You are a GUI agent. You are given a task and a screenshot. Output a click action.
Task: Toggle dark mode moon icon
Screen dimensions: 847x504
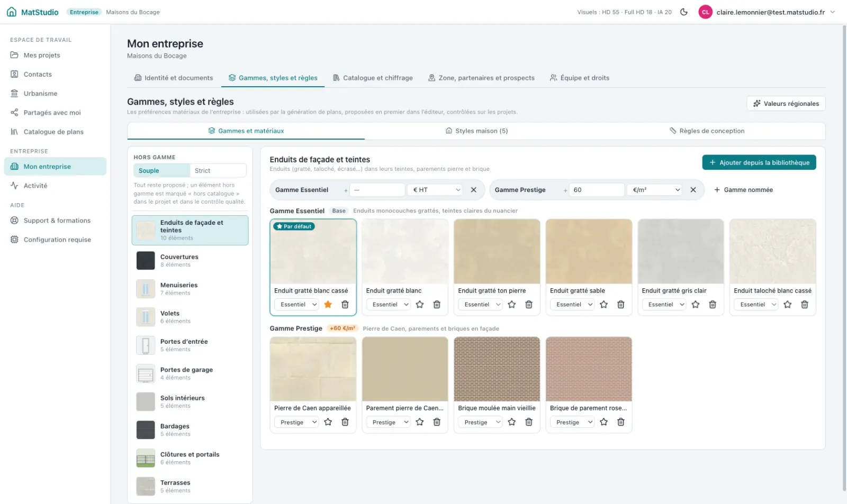coord(684,12)
